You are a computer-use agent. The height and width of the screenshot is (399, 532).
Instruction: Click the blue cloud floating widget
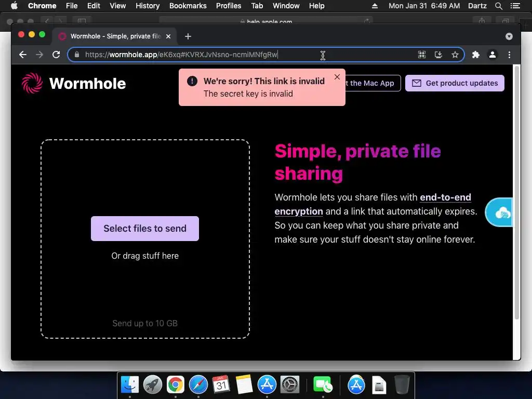[x=499, y=212]
